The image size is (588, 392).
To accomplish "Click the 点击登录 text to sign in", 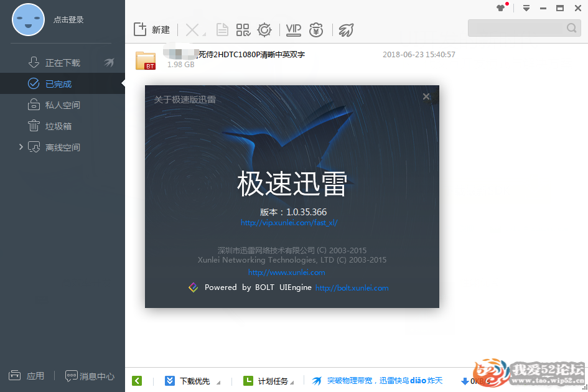I will (x=68, y=19).
